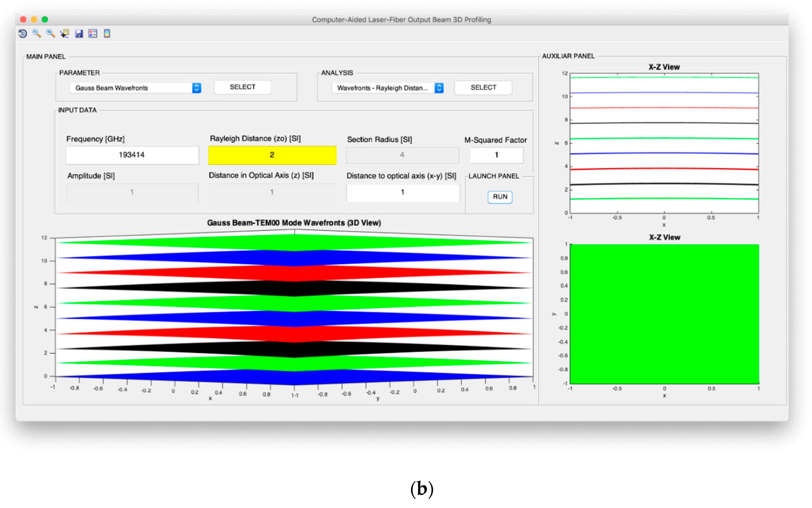The image size is (812, 508).
Task: Click the Frequency [GHz] input field
Action: pos(132,155)
